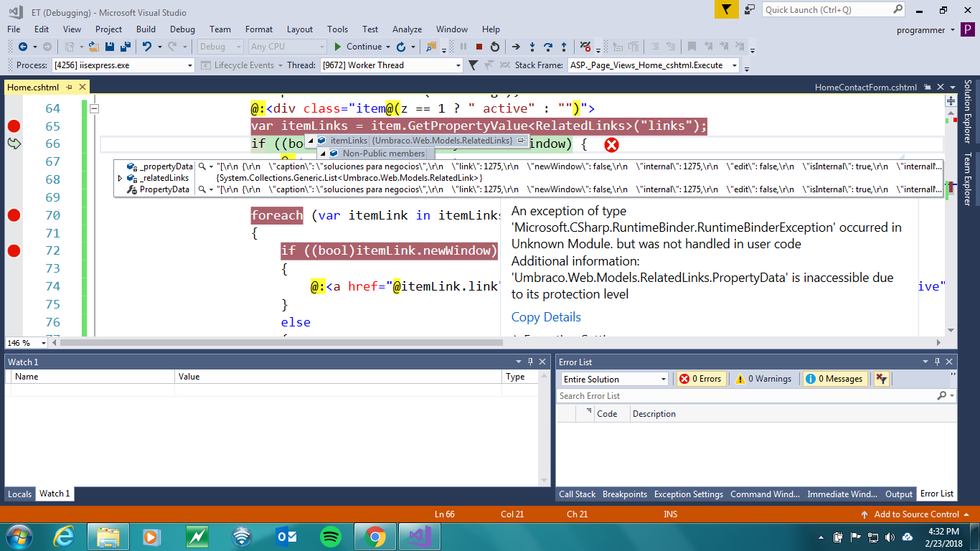Click the Restart debugging circular arrow icon
The image size is (980, 551).
point(494,47)
